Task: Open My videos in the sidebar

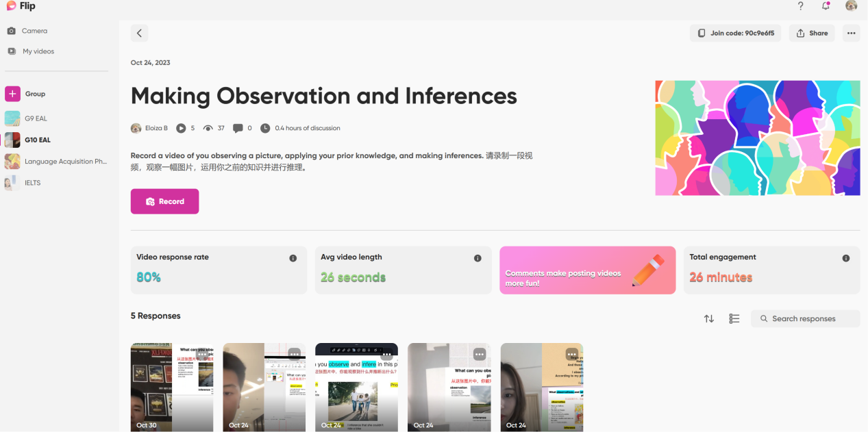Action: pyautogui.click(x=38, y=51)
